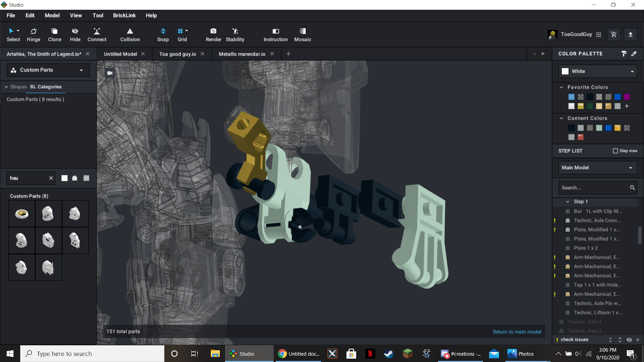Pick the eyedropper tool in Color Palette
Screen dimensions: 644x362
634,53
